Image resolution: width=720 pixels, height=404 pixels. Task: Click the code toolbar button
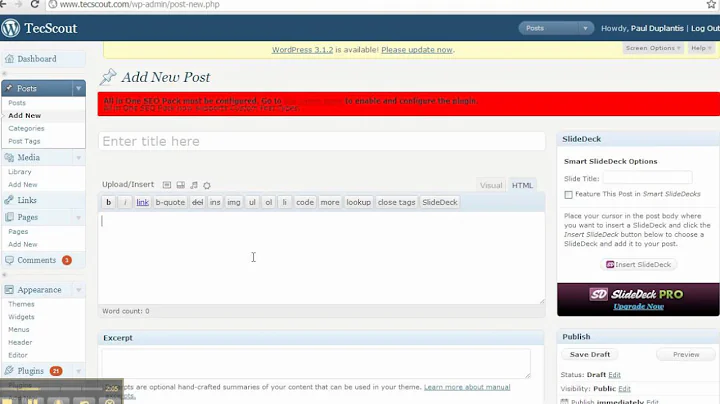(305, 202)
